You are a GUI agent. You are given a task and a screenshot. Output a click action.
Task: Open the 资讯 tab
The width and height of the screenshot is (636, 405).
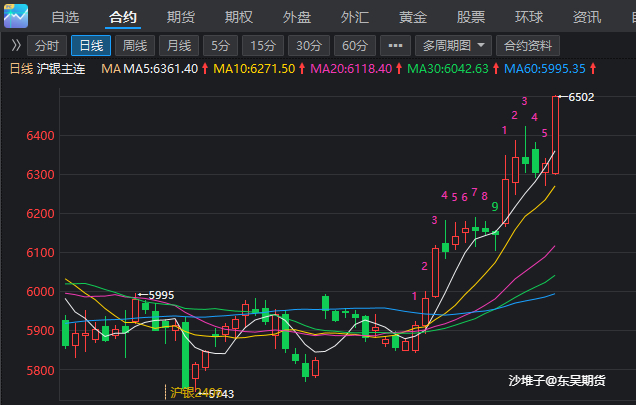pyautogui.click(x=587, y=17)
